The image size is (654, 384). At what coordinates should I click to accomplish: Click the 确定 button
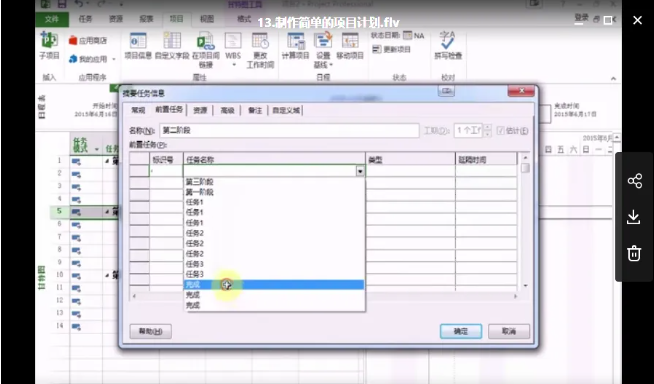coord(461,331)
